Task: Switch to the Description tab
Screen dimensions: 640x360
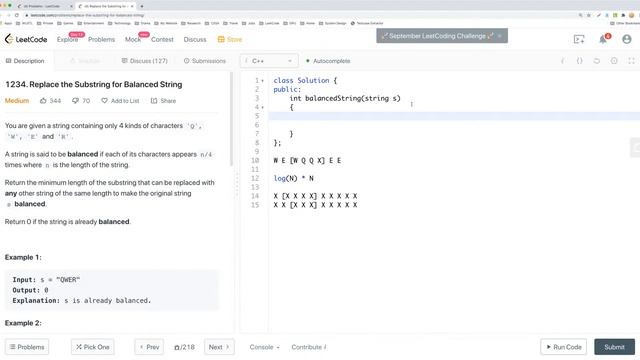Action: click(25, 61)
